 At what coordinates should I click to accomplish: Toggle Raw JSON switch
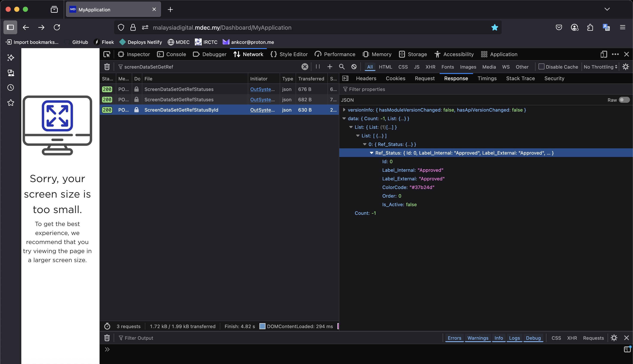pos(624,100)
